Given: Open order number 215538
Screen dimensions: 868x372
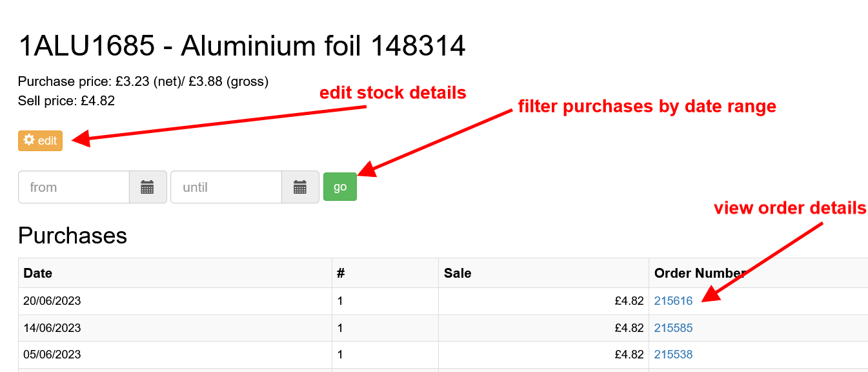Looking at the screenshot, I should [673, 355].
